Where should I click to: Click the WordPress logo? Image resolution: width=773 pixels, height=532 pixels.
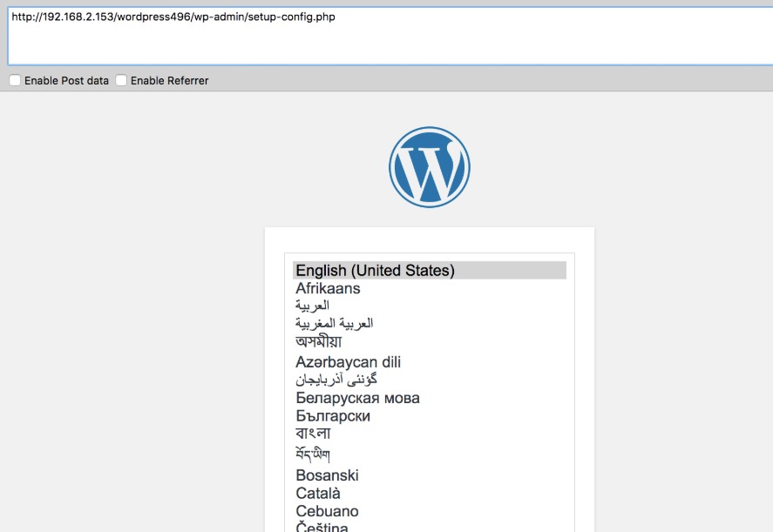[x=430, y=167]
